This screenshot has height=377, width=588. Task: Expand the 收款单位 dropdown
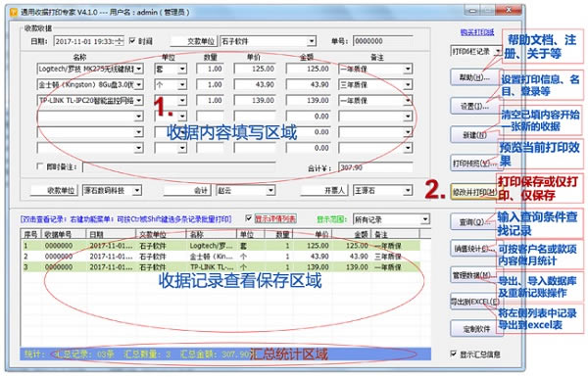pos(137,190)
